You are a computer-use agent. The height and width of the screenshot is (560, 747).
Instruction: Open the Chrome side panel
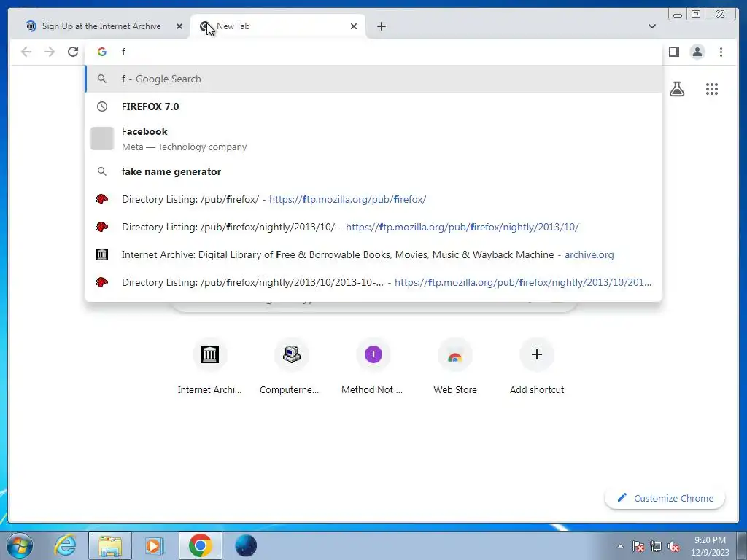click(673, 52)
